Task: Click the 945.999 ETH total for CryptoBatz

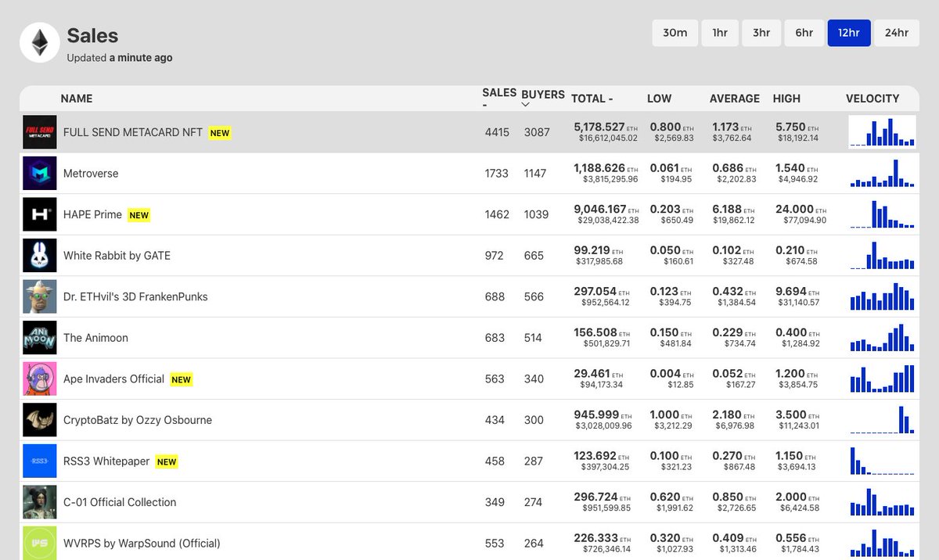Action: (603, 415)
